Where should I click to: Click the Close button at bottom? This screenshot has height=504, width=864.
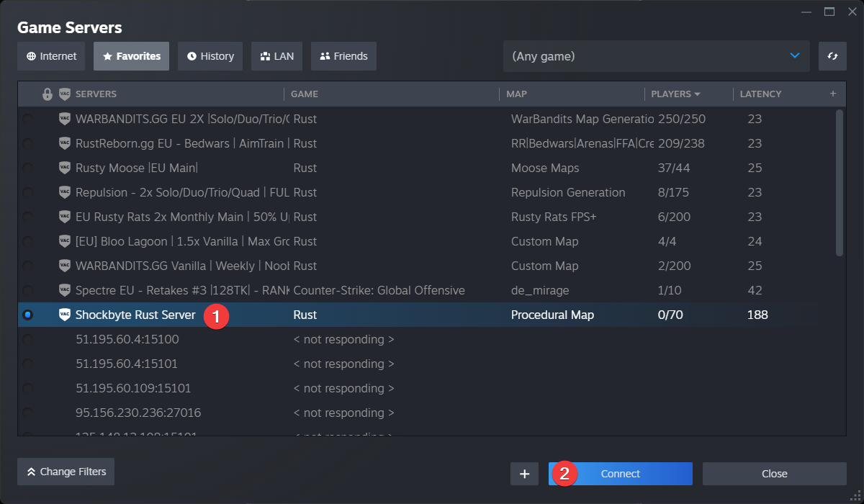[774, 474]
